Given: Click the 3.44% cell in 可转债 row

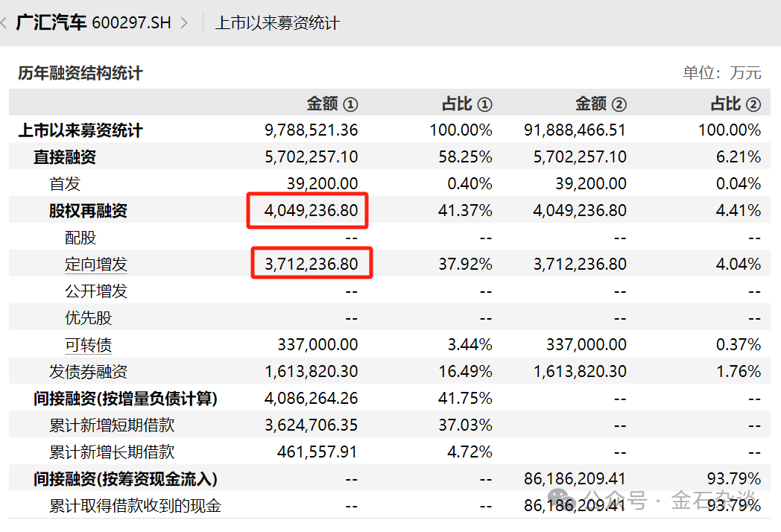Looking at the screenshot, I should pos(469,345).
